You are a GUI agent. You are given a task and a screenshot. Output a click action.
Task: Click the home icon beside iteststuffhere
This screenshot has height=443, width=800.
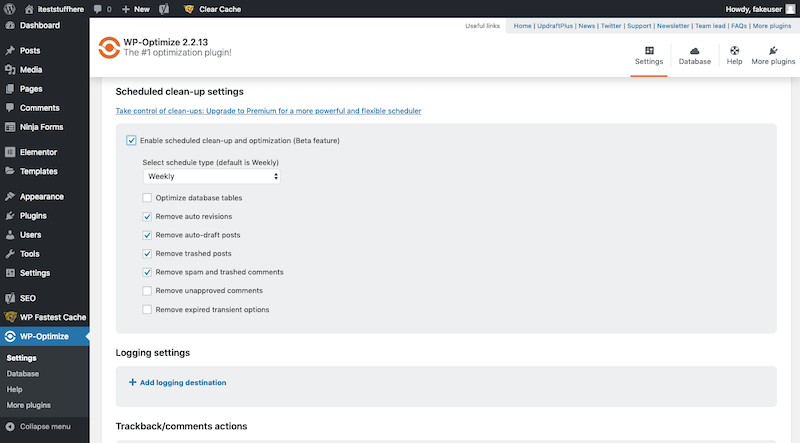tap(29, 9)
